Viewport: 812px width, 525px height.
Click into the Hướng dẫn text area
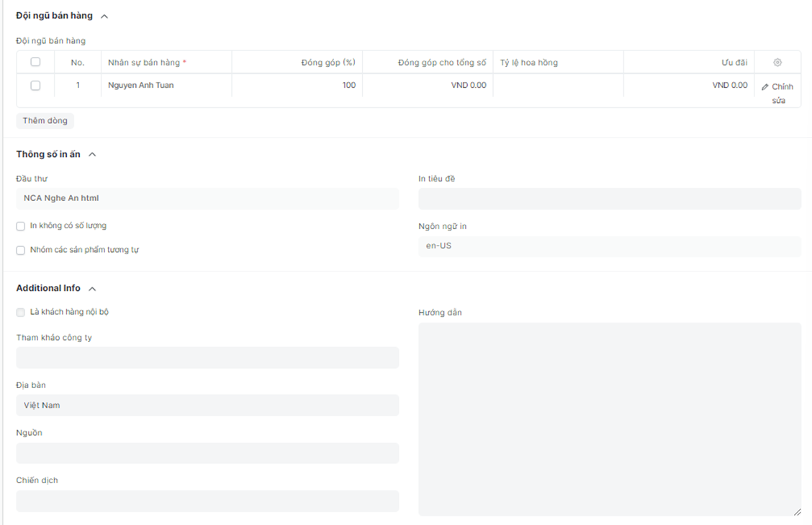[609, 418]
